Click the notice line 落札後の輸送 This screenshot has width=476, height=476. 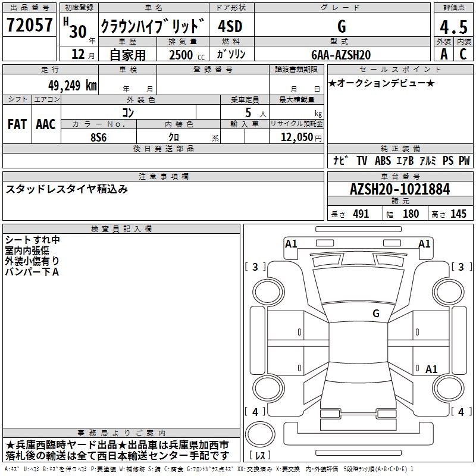point(117,456)
